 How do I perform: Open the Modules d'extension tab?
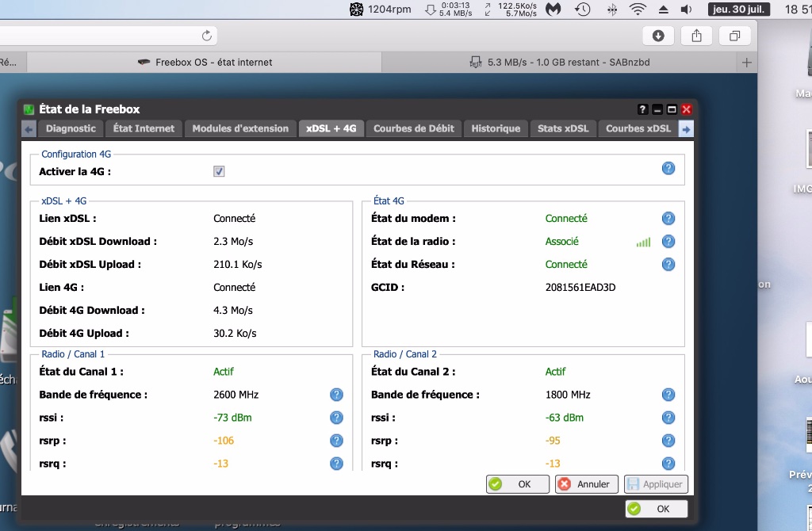[x=240, y=128]
